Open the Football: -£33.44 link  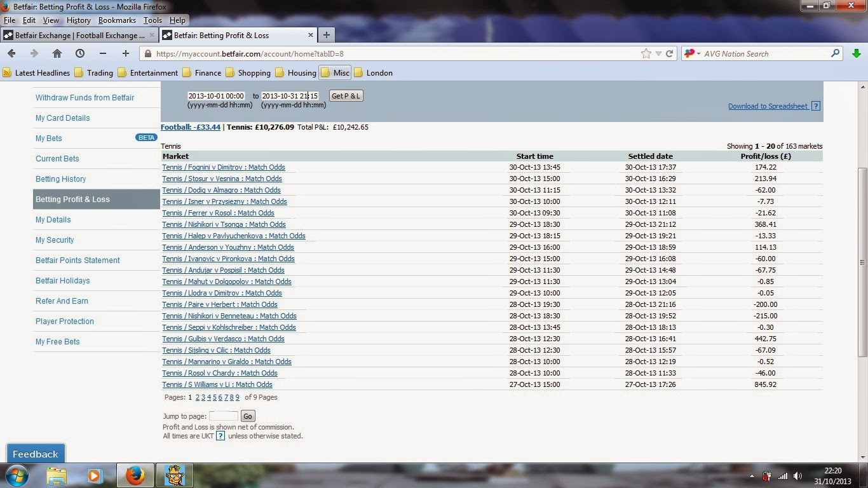[191, 127]
